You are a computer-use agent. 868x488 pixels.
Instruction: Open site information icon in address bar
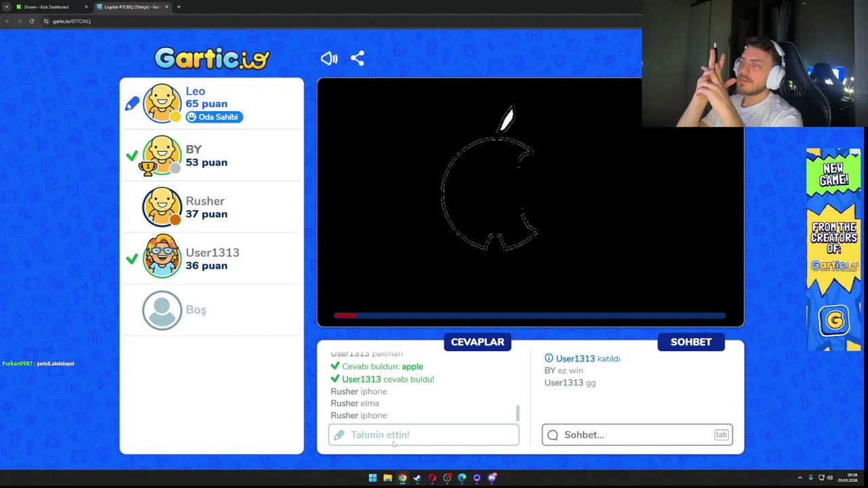[46, 21]
